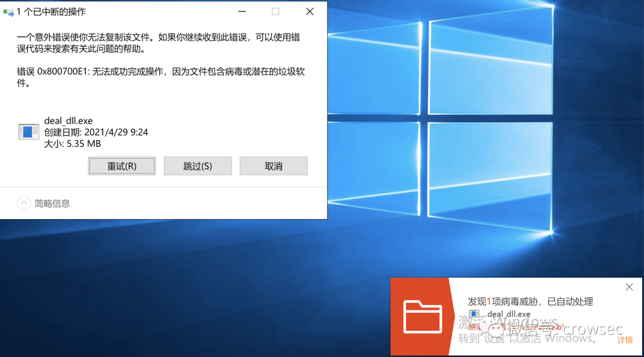Click the dialog title 1 个已中断的操作
644x357 pixels.
tap(51, 12)
